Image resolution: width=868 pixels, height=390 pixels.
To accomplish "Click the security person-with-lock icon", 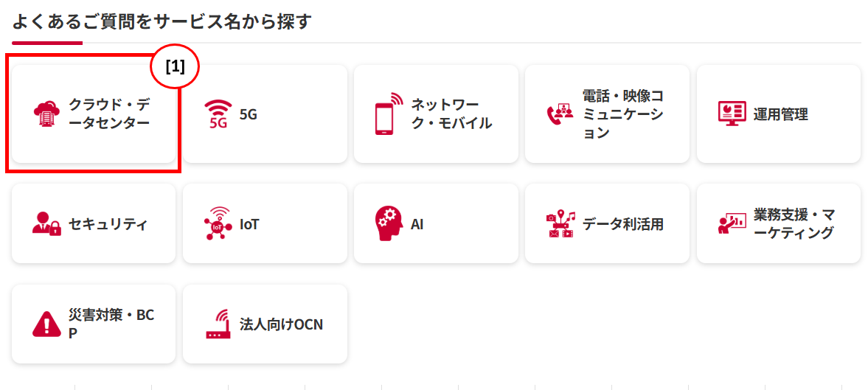I will tap(46, 224).
